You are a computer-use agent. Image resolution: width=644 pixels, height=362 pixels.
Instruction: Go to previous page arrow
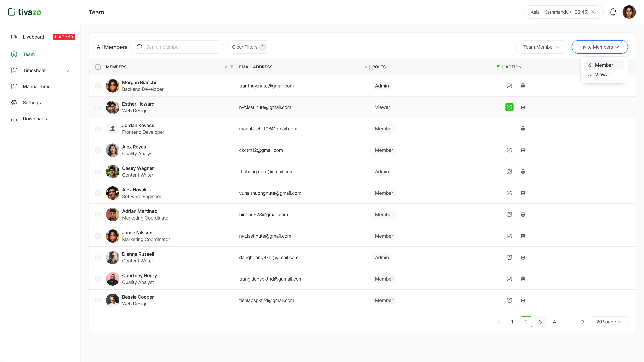coord(498,322)
